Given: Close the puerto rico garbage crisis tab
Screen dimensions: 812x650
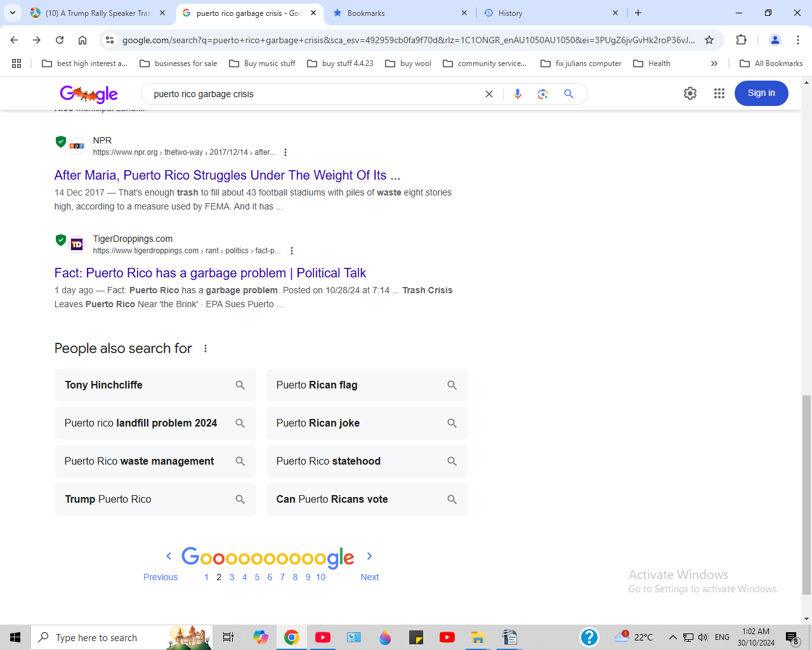Looking at the screenshot, I should click(x=313, y=13).
